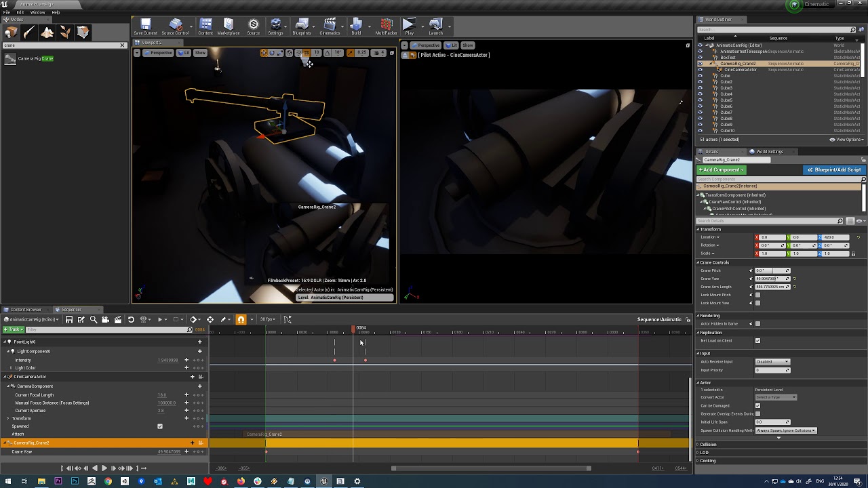The width and height of the screenshot is (868, 488).
Task: Click the MultiPacker toolbar icon
Action: point(386,27)
